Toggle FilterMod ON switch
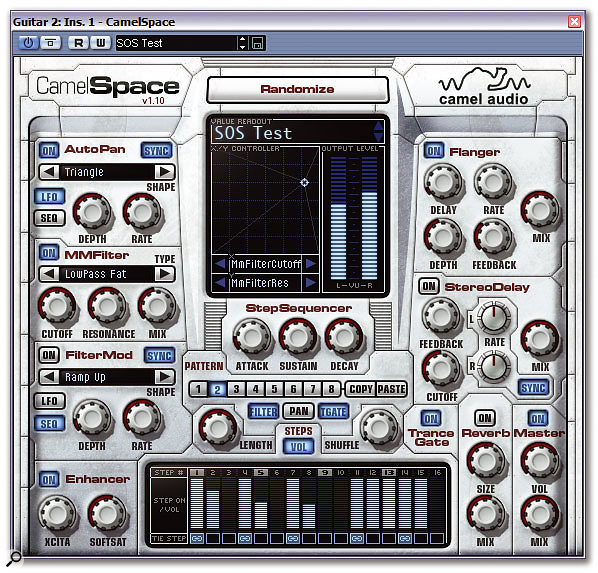The height and width of the screenshot is (573, 598). pos(49,355)
